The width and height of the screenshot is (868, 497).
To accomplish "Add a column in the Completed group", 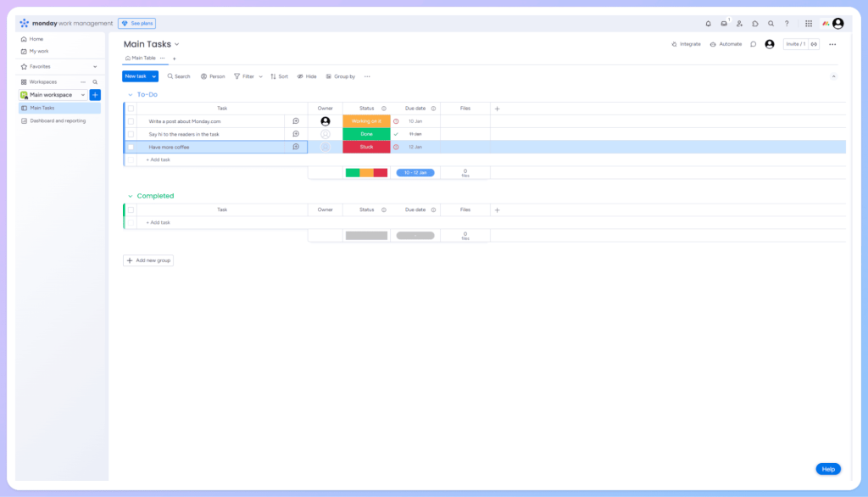I will (497, 210).
